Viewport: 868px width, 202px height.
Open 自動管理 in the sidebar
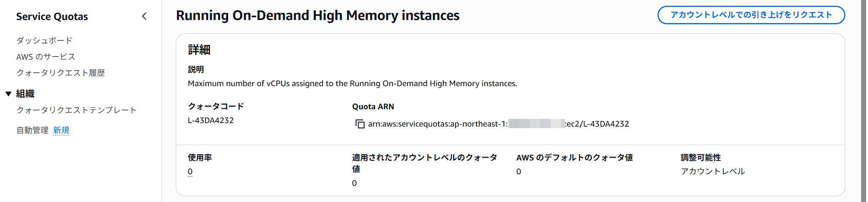[x=32, y=130]
